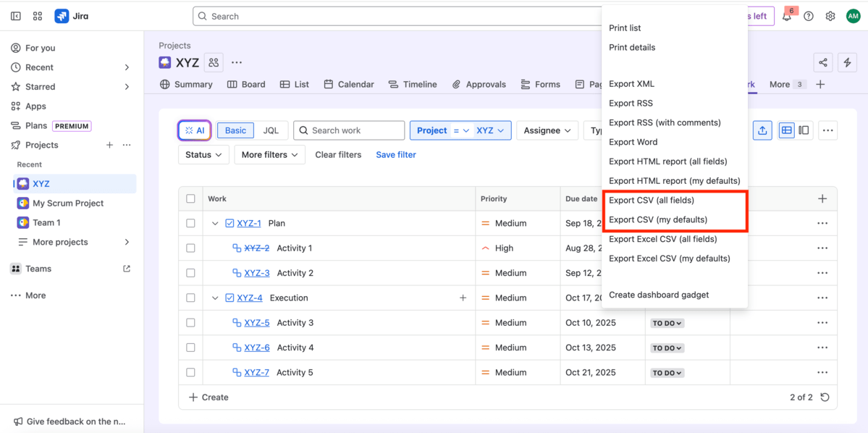Click the XYZ project avatar icon
This screenshot has height=433, width=868.
(x=164, y=62)
